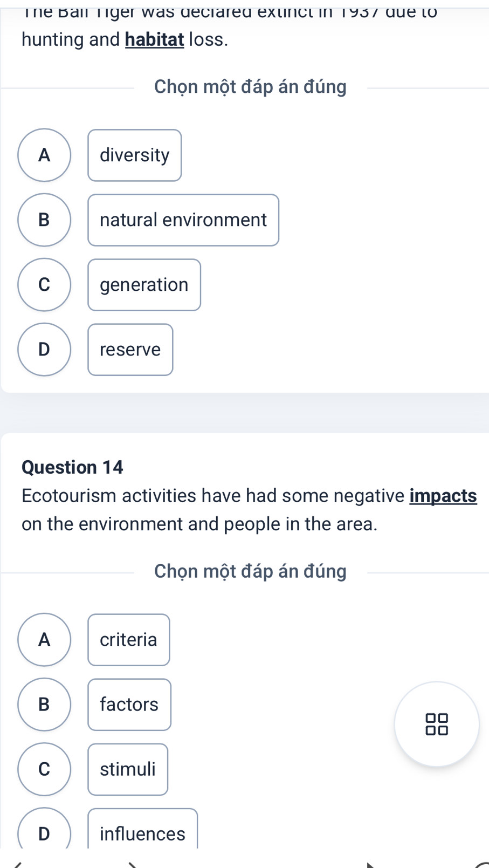Pick the "generation" answer box
The image size is (489, 868).
point(144,285)
